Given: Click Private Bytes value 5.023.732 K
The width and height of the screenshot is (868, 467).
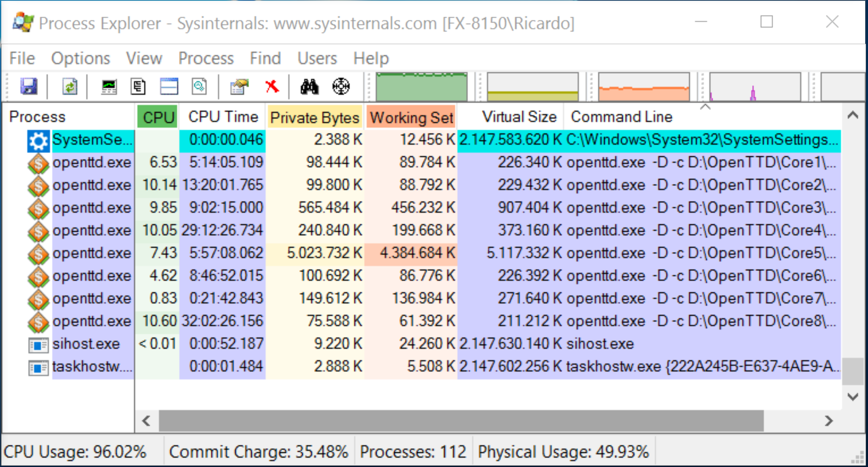Looking at the screenshot, I should click(x=324, y=253).
